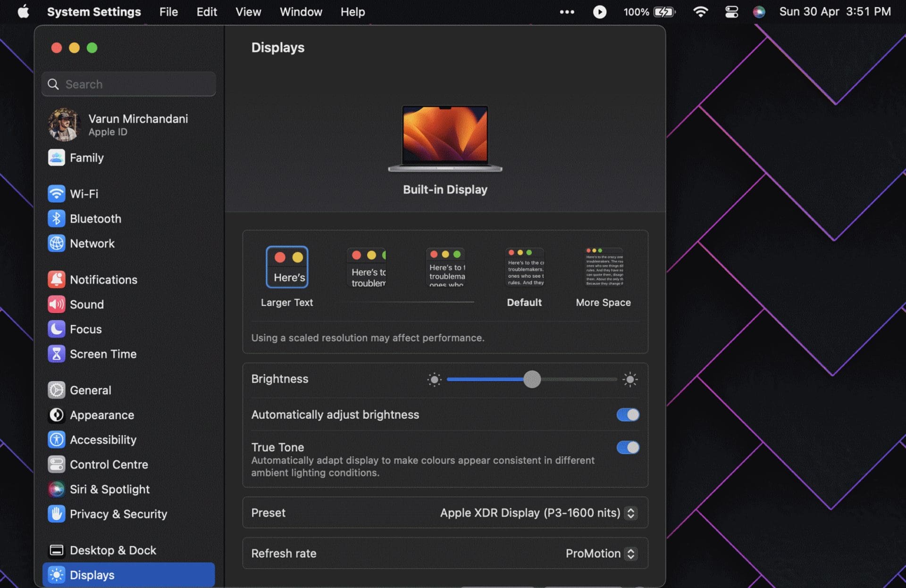906x588 pixels.
Task: Open the Privacy & Security hand icon
Action: [x=56, y=514]
